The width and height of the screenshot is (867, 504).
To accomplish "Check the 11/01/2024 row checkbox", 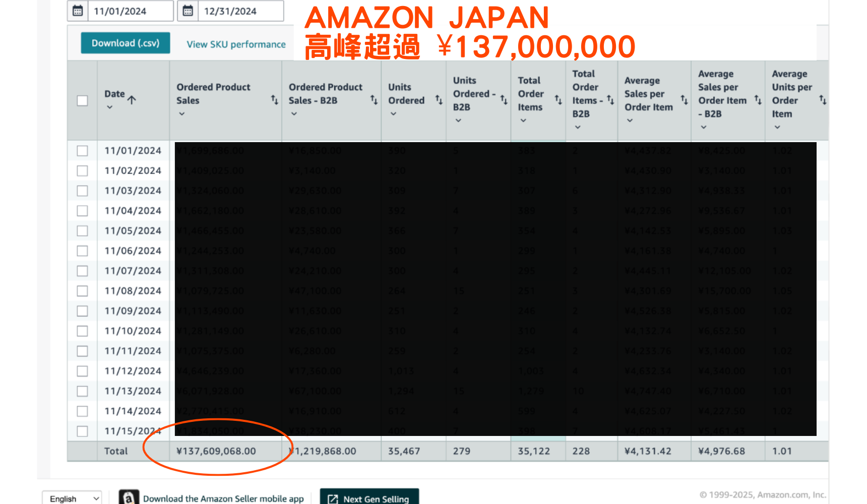I will [82, 151].
